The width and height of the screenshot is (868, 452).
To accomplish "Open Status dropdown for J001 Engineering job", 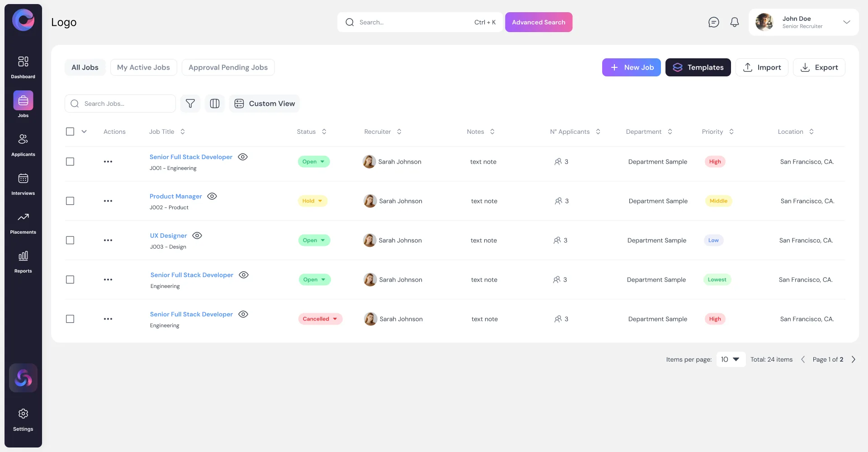I will (x=314, y=161).
